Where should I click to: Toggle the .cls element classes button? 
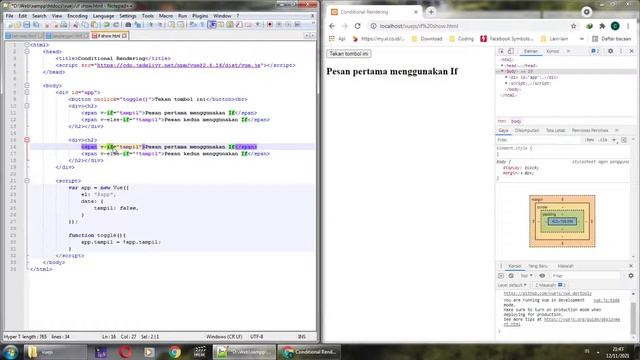[603, 140]
